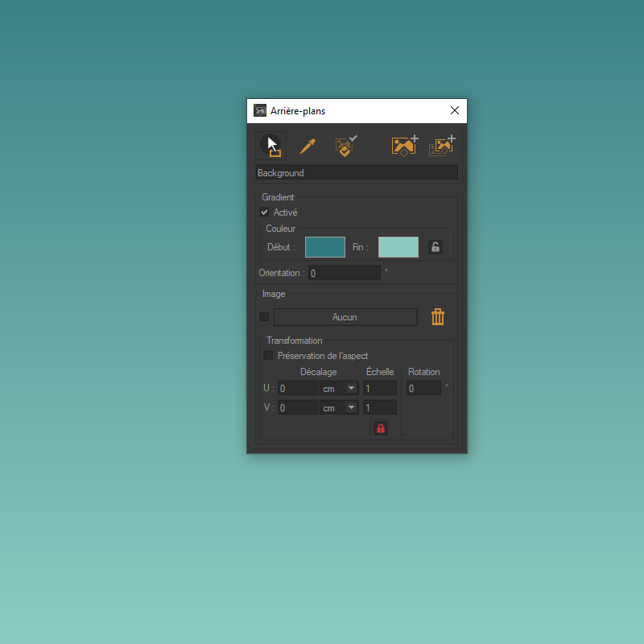Add a new background from image

tap(405, 146)
